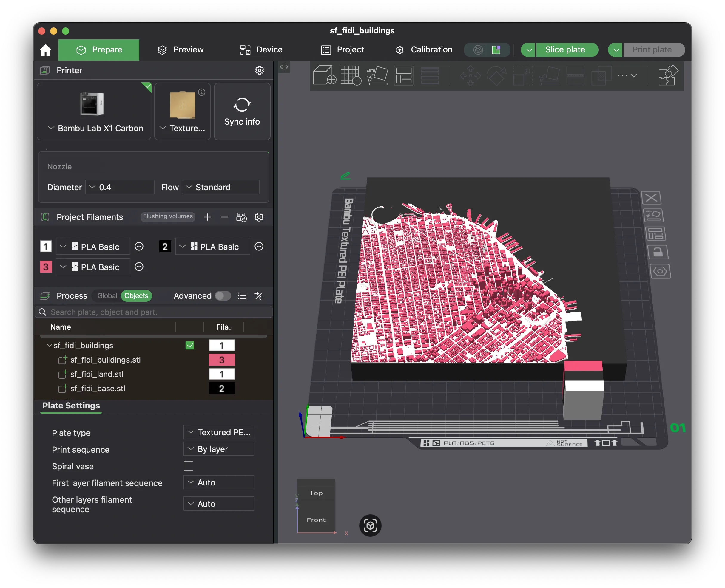The width and height of the screenshot is (725, 588).
Task: Arrange objects on plate icon beside bed
Action: tap(655, 234)
